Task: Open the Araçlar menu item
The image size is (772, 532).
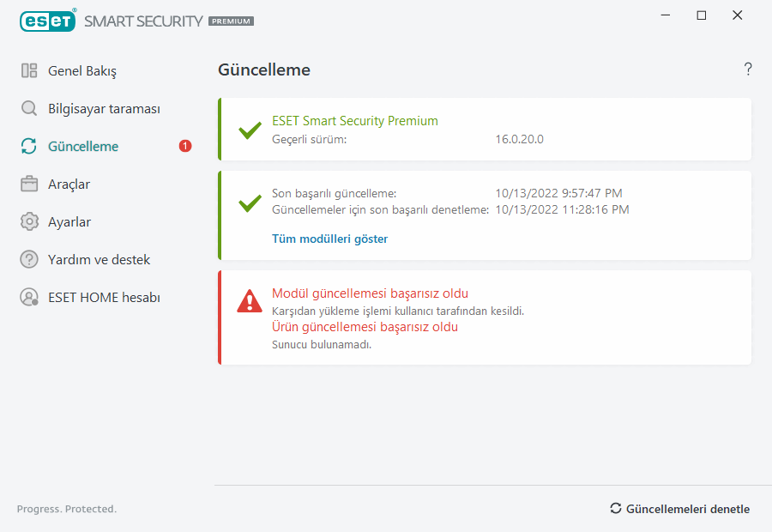Action: tap(69, 184)
